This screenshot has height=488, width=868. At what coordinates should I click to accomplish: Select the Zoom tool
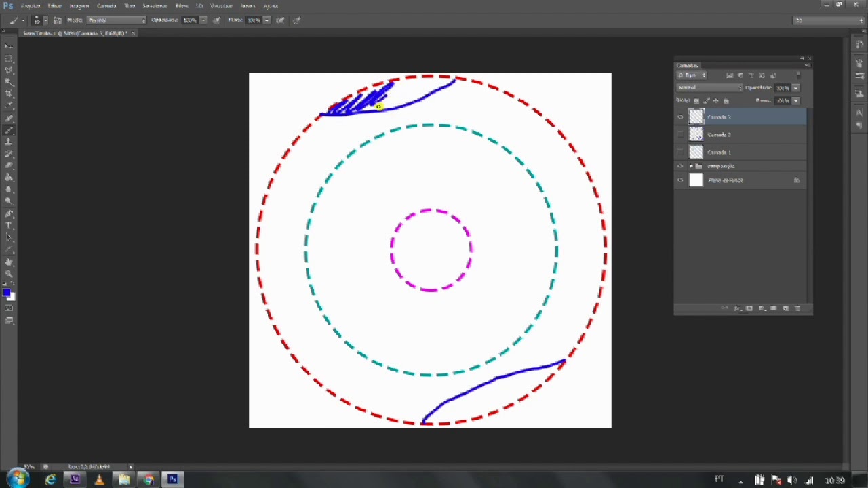pyautogui.click(x=9, y=273)
